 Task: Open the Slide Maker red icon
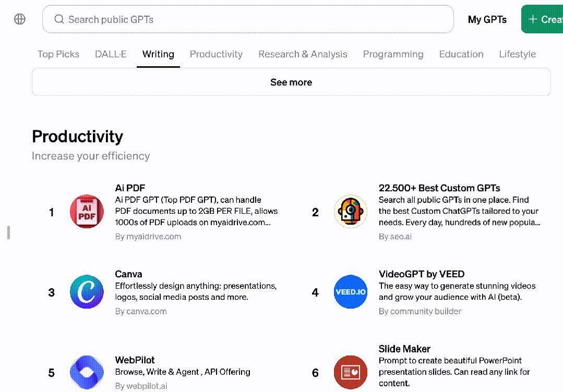tap(351, 372)
